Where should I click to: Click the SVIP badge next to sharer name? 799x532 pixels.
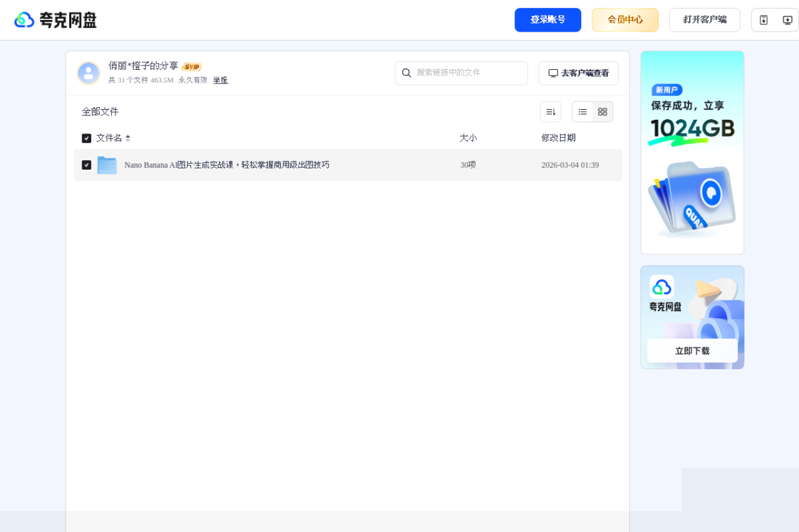(x=192, y=66)
